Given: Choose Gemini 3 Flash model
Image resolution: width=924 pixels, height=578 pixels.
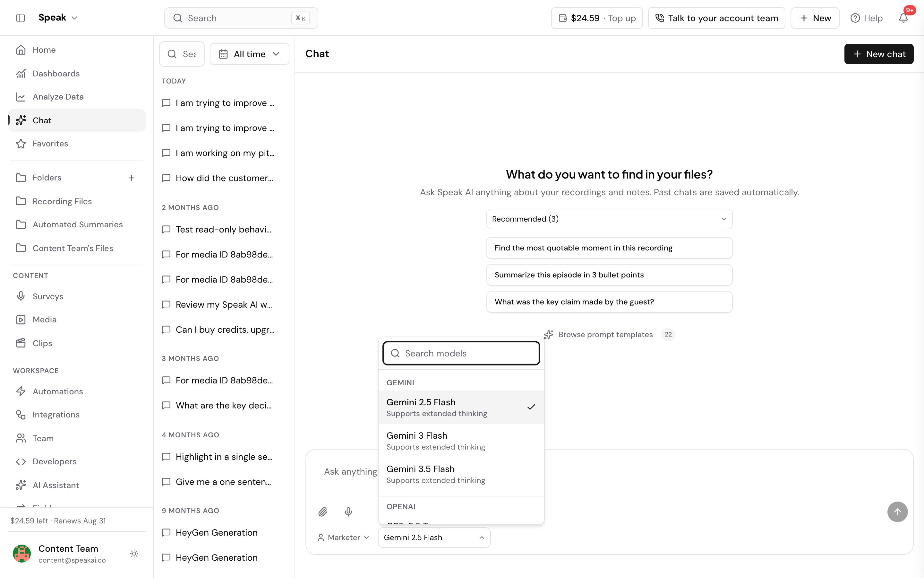Looking at the screenshot, I should 461,441.
